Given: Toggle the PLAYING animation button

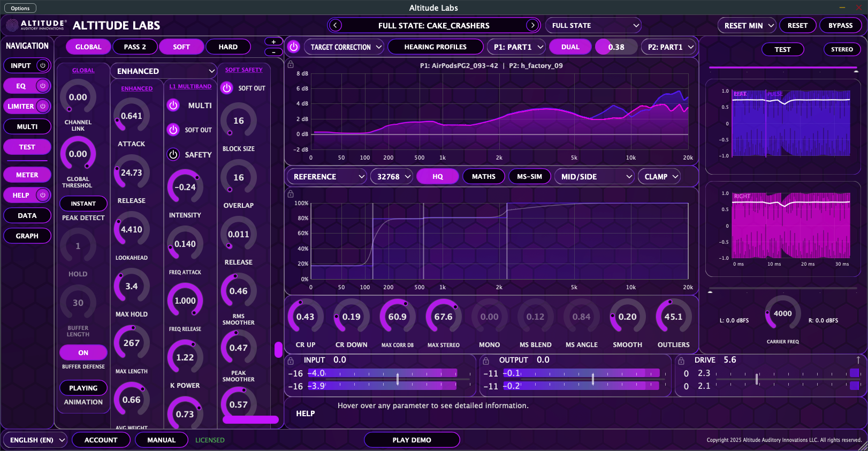Looking at the screenshot, I should pos(83,388).
